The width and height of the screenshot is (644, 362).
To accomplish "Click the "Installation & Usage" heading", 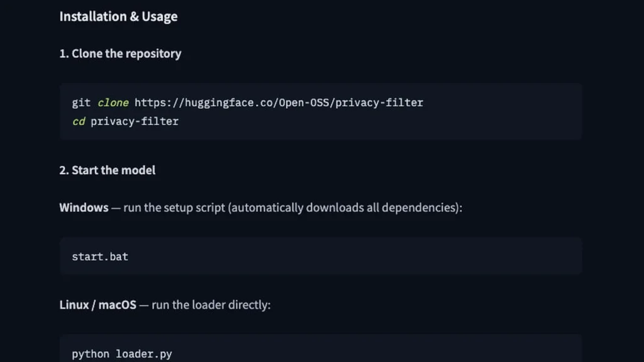I will 118,16.
